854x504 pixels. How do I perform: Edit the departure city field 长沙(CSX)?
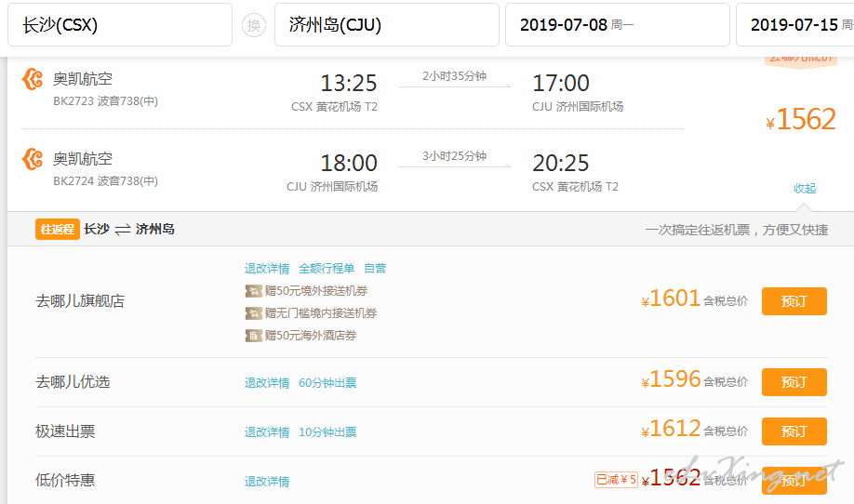click(120, 25)
